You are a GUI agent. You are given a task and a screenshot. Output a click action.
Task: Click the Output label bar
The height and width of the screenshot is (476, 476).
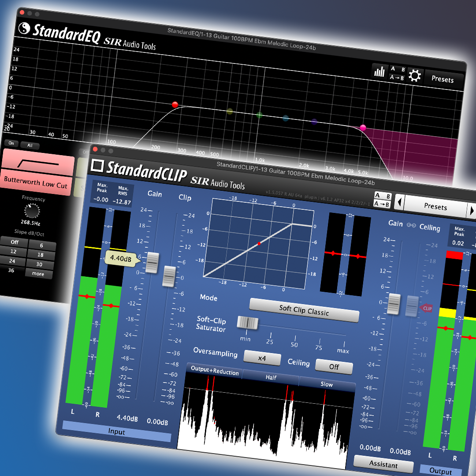[440, 471]
